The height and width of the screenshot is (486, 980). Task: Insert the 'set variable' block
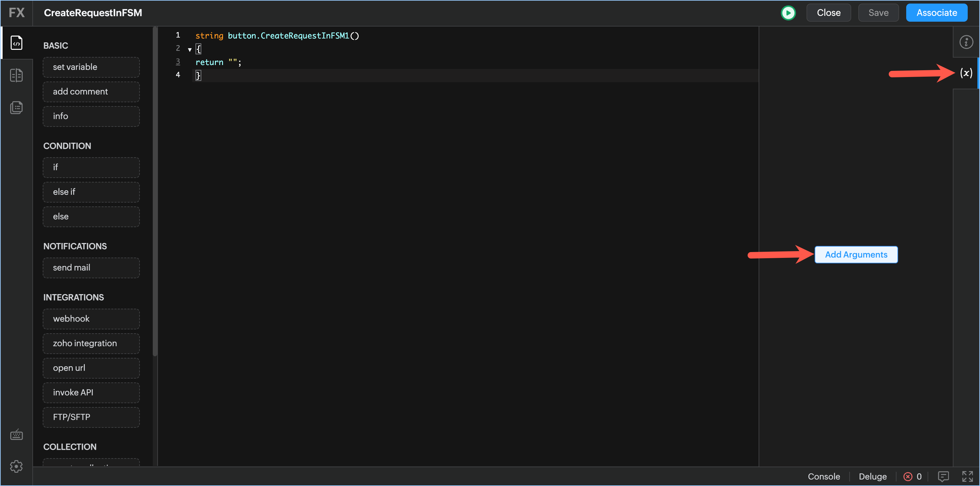click(x=91, y=67)
